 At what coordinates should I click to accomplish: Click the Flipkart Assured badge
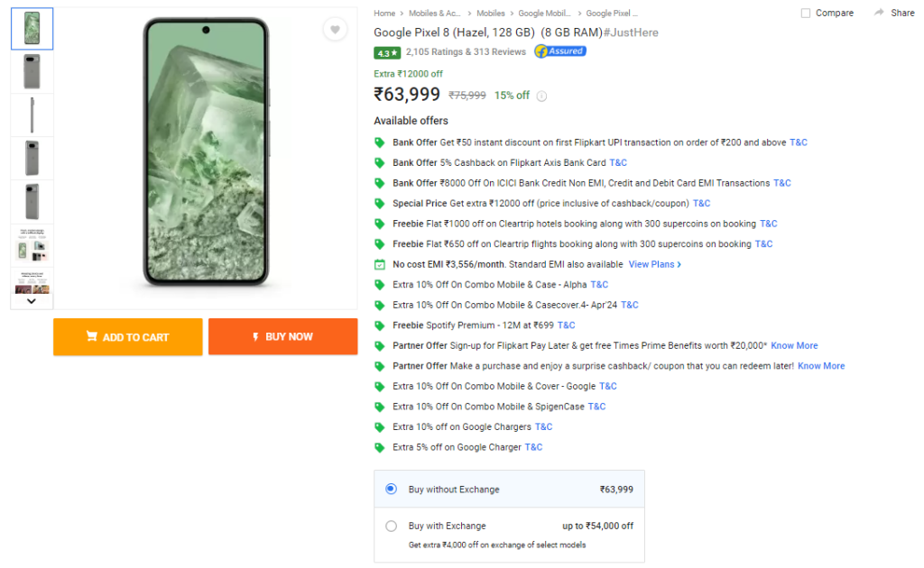coord(559,51)
